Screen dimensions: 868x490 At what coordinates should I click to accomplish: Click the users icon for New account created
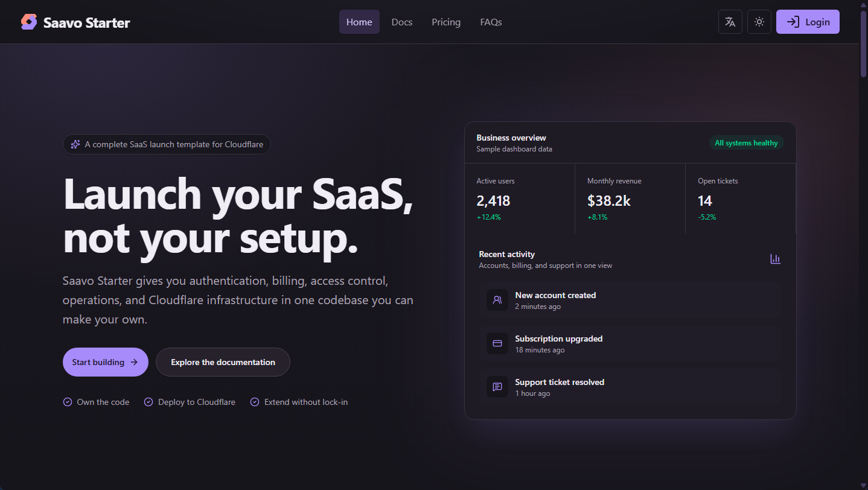[x=497, y=300]
